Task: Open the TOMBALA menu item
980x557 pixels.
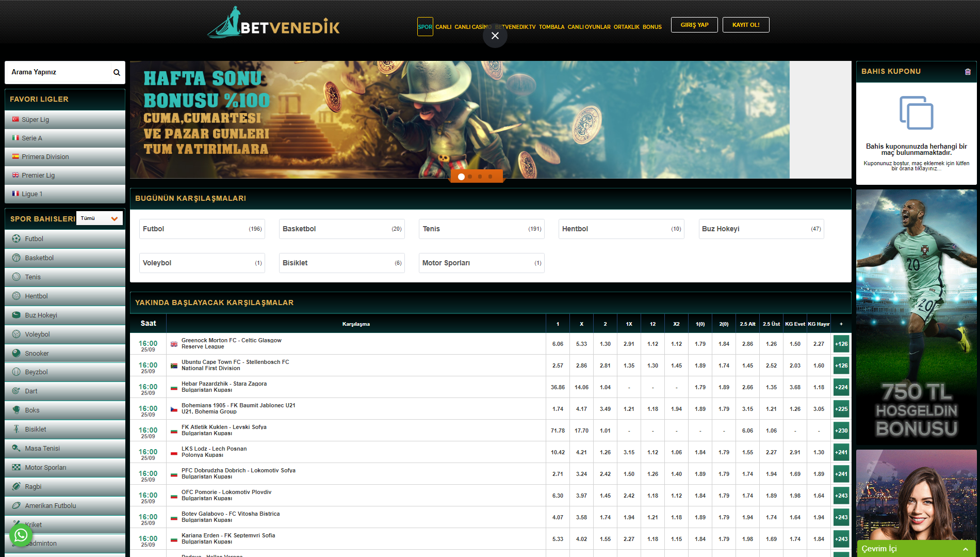Action: coord(551,27)
